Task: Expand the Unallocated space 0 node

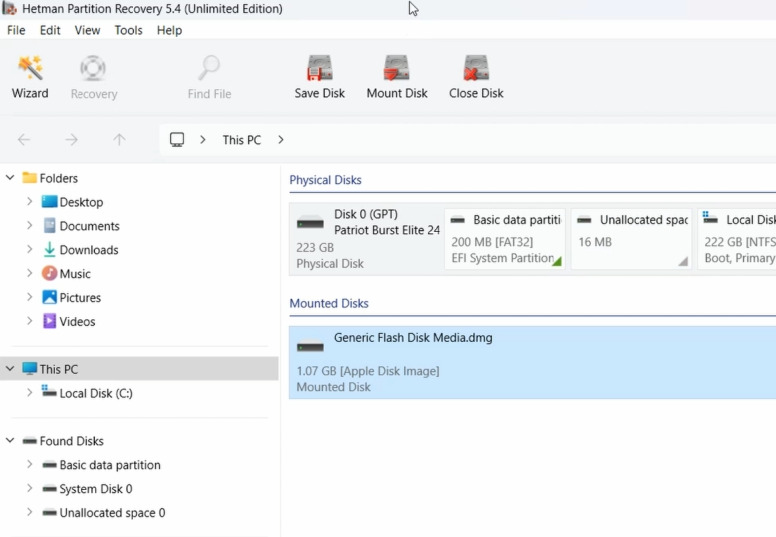Action: (30, 512)
